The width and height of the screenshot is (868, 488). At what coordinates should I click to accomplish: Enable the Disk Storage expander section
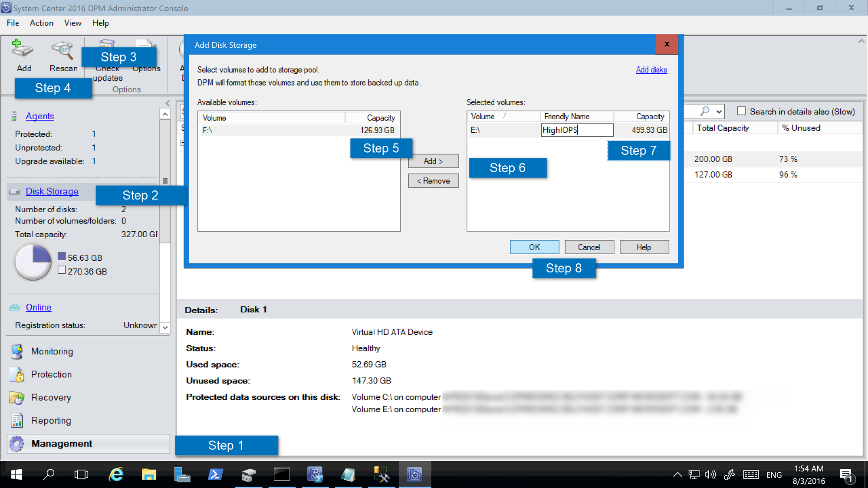(52, 191)
